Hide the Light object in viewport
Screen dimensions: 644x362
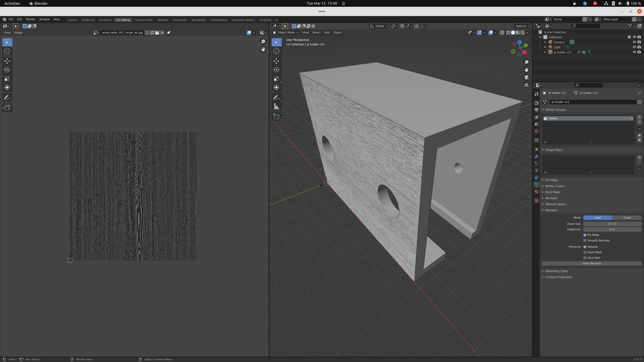pyautogui.click(x=634, y=47)
